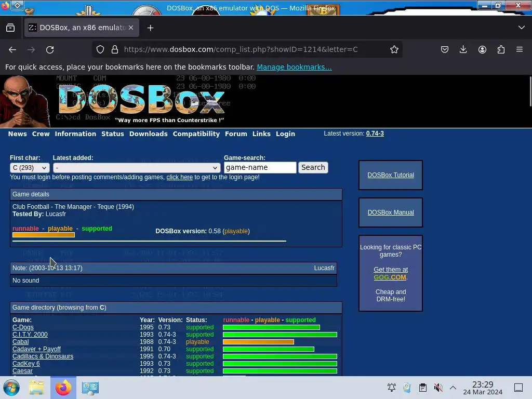This screenshot has width=532, height=399.
Task: Open the Forum link
Action: click(x=236, y=134)
